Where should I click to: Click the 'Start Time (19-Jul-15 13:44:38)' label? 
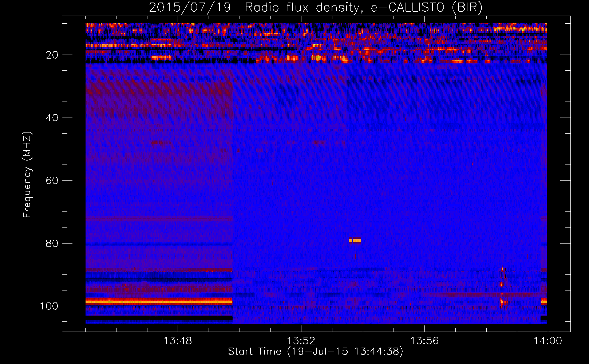click(x=316, y=352)
